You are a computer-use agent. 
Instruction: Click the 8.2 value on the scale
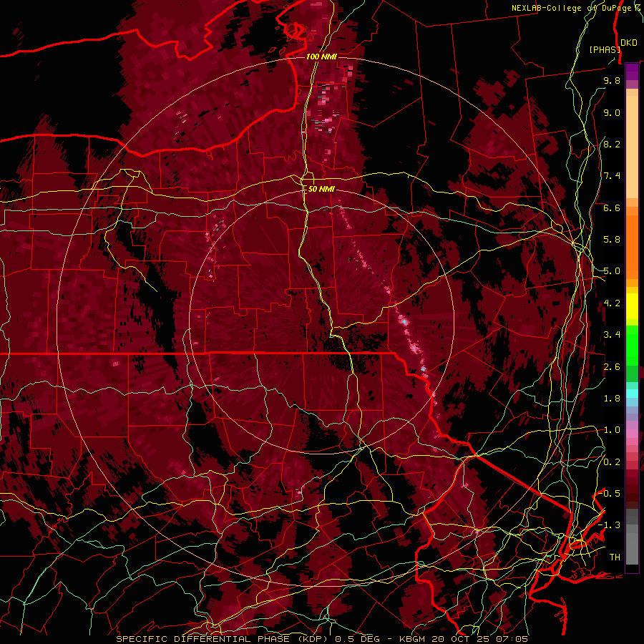pyautogui.click(x=612, y=144)
